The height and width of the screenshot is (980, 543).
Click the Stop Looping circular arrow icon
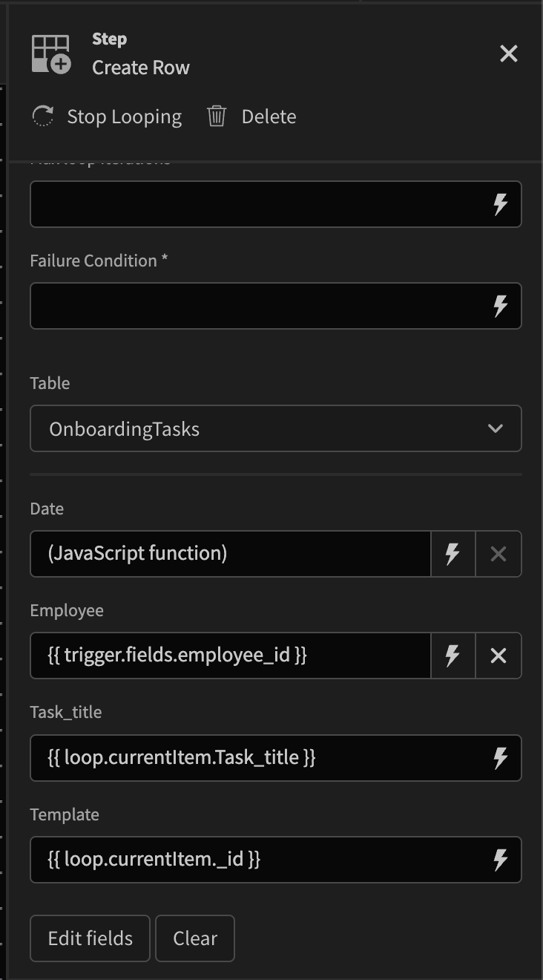(x=43, y=117)
